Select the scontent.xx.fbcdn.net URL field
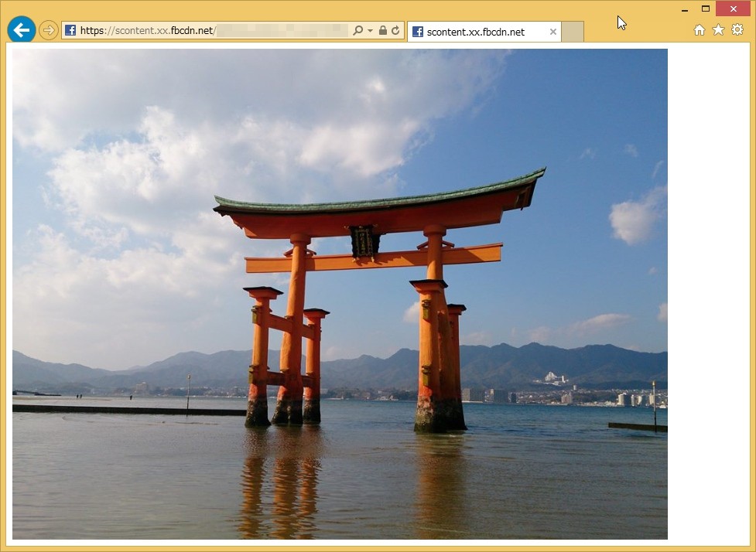756x552 pixels. click(214, 30)
